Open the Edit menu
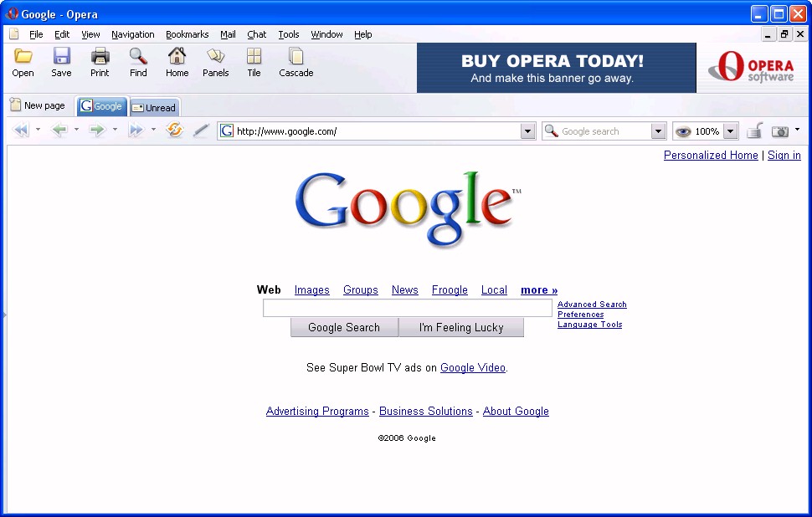Image resolution: width=812 pixels, height=517 pixels. click(62, 34)
